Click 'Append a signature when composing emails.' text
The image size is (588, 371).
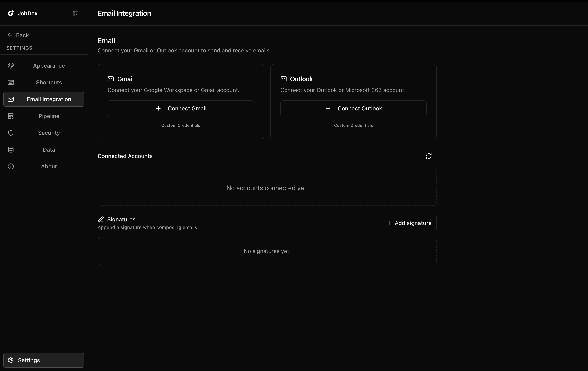148,227
